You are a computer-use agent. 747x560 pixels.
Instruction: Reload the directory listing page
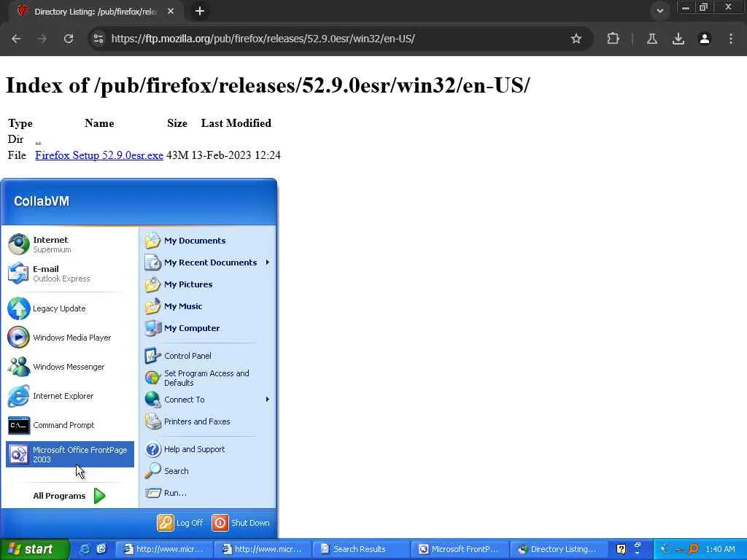tap(69, 39)
